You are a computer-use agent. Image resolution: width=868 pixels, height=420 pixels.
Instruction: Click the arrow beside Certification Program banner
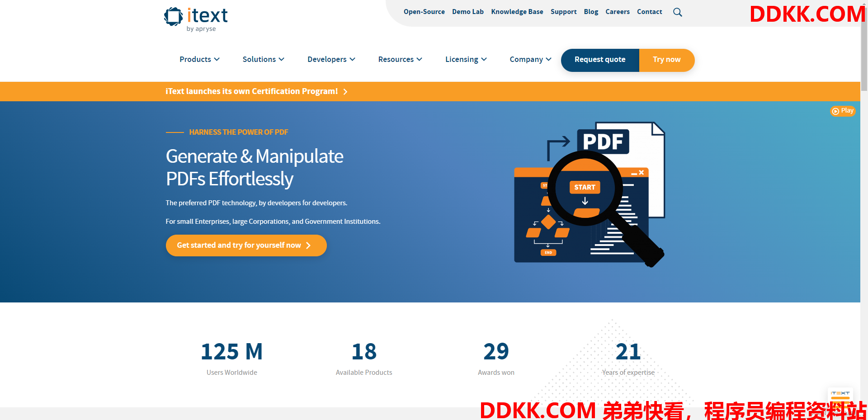[x=345, y=92]
